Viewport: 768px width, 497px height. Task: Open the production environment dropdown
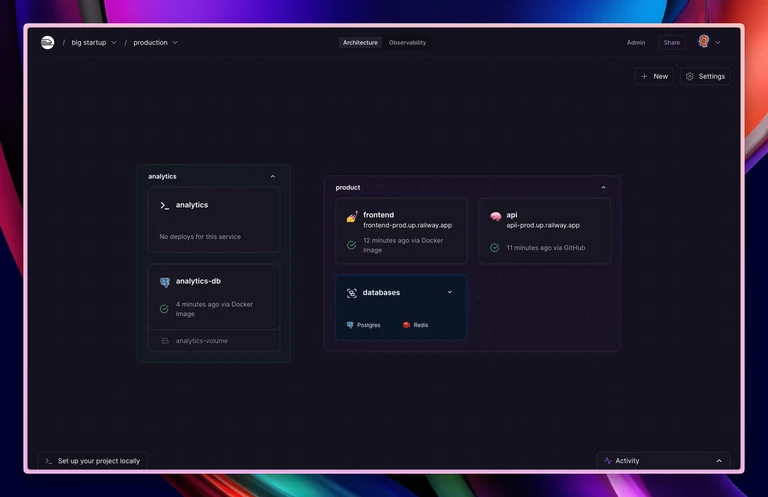coord(155,43)
